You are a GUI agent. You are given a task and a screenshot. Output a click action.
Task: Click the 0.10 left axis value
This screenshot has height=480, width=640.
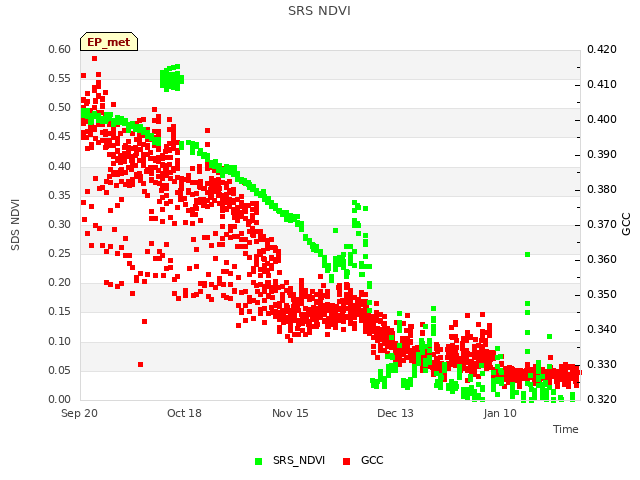pyautogui.click(x=60, y=341)
